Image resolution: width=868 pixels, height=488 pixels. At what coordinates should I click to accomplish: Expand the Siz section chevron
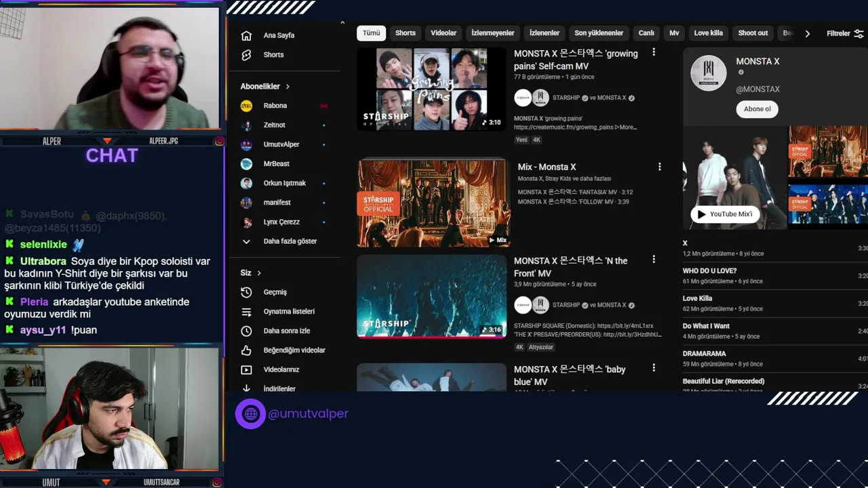(259, 273)
